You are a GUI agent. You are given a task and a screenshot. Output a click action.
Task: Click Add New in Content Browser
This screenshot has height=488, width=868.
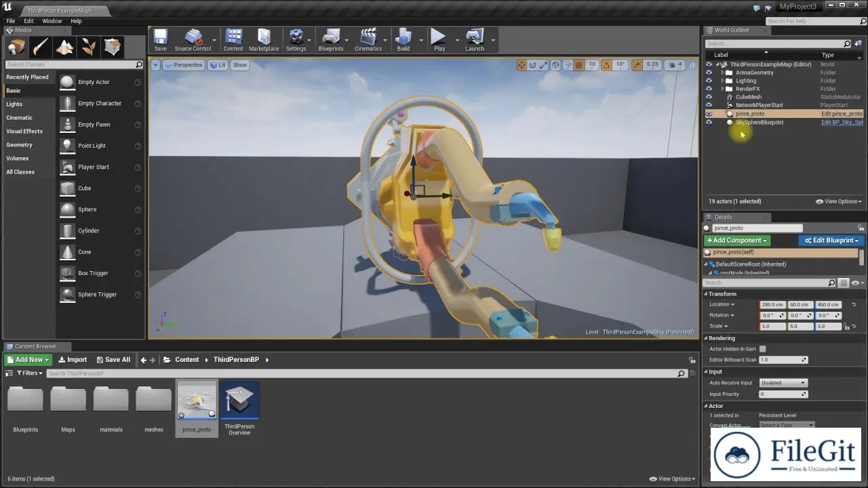(x=28, y=360)
